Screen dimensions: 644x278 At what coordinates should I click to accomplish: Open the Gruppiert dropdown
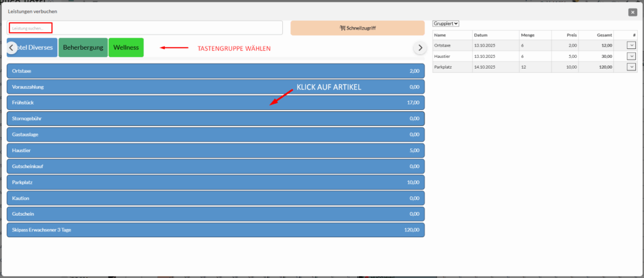[447, 23]
